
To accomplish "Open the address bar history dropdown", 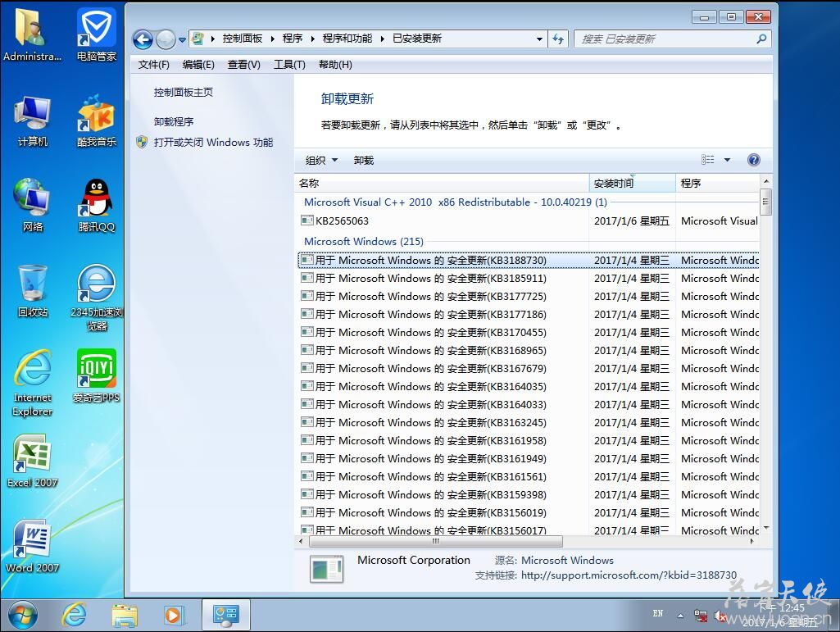I will 539,39.
